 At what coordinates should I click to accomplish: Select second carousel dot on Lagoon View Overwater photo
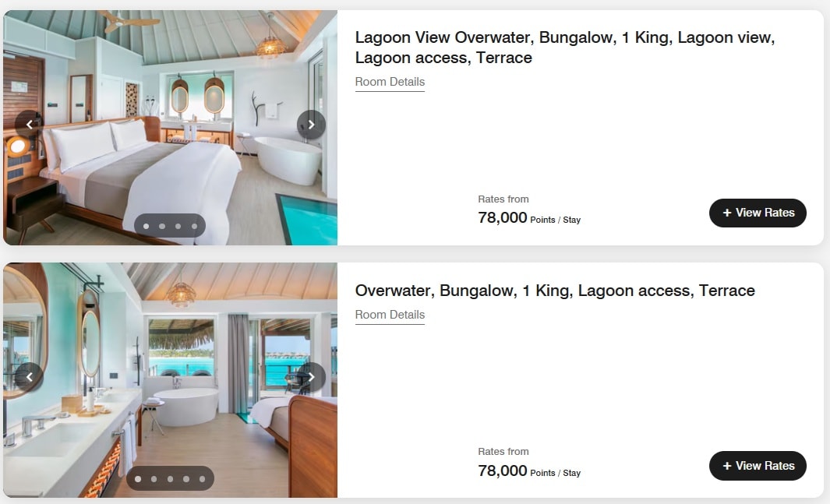point(162,227)
